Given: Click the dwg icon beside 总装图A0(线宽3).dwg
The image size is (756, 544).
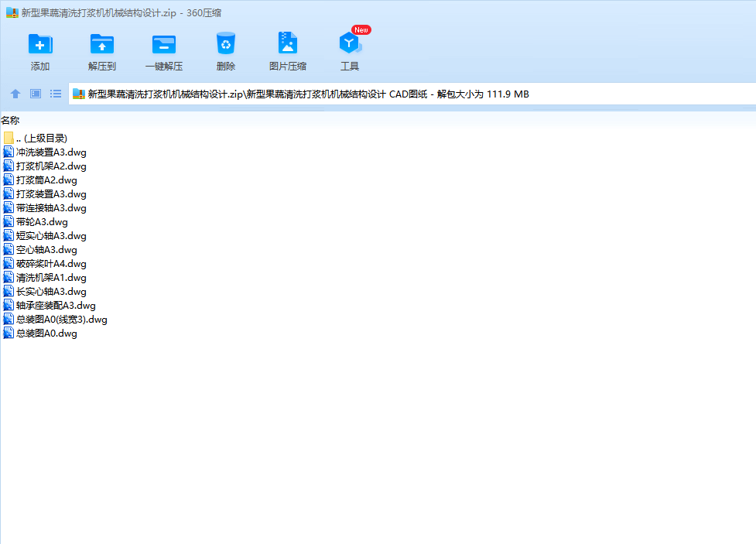Looking at the screenshot, I should click(9, 320).
